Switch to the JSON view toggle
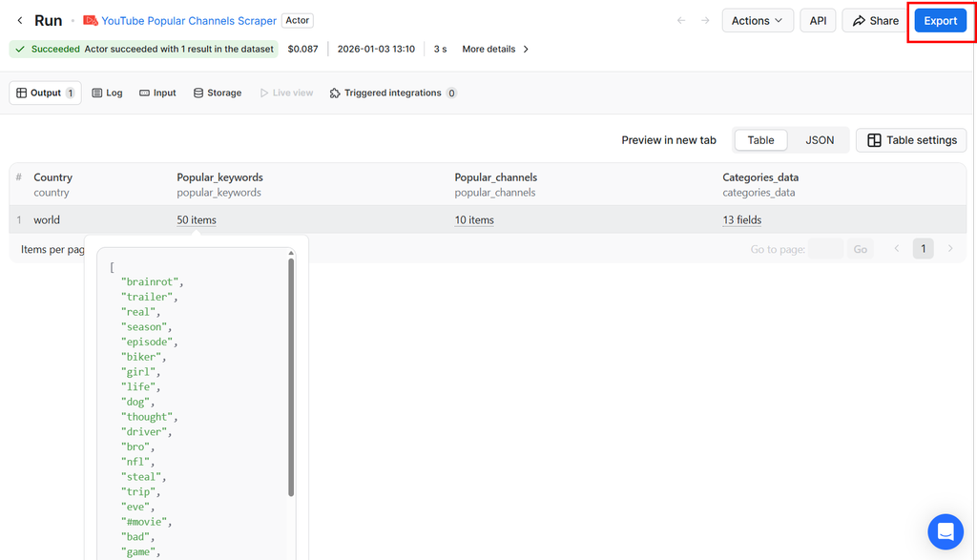977x560 pixels. (820, 140)
